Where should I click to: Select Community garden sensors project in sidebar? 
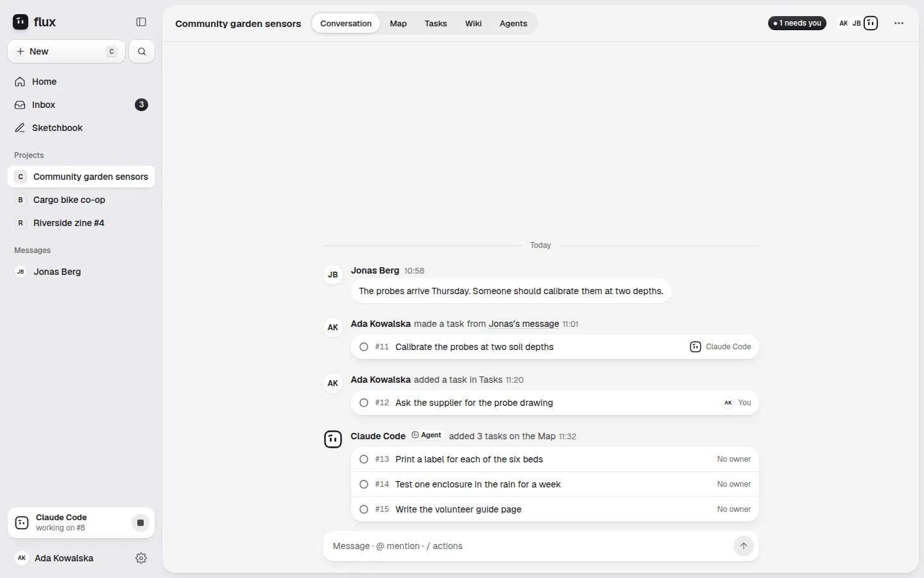click(81, 177)
